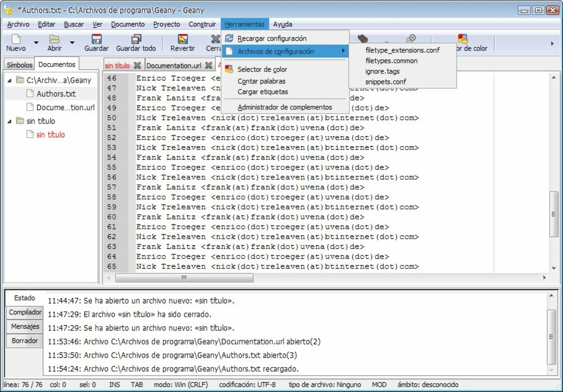Click the Authors.txt file icon in tree
Viewport: 563px width, 392px height.
point(30,94)
